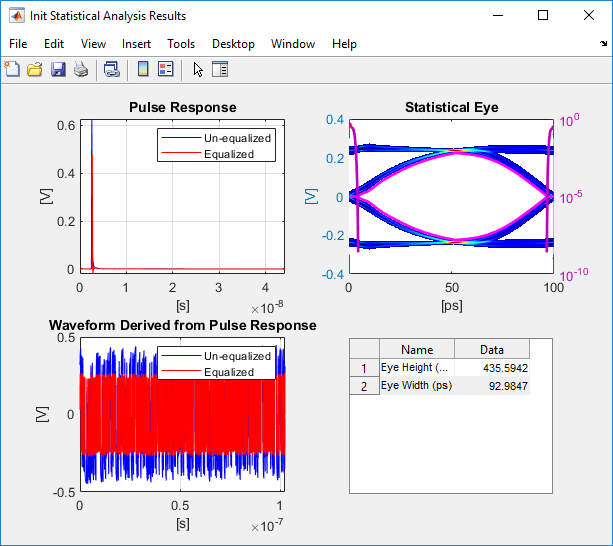The width and height of the screenshot is (613, 546).
Task: Select Equalized in the Pulse Response legend
Action: click(x=229, y=154)
